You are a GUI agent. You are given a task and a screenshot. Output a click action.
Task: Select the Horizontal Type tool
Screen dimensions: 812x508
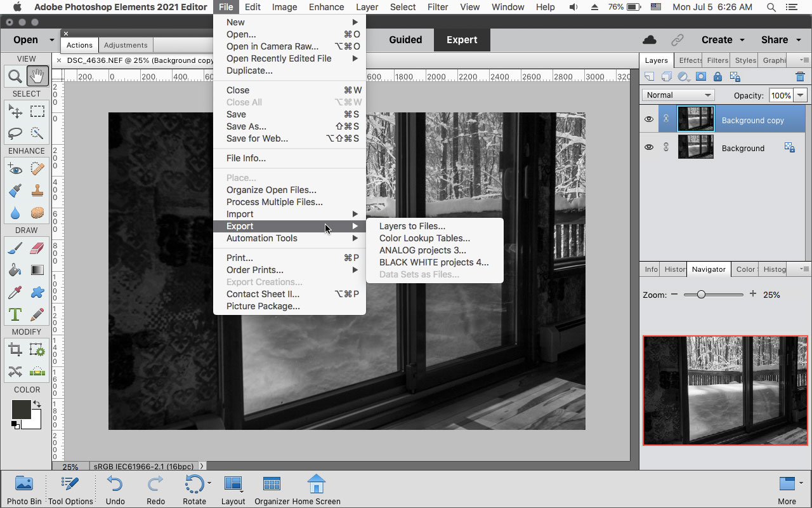[x=14, y=314]
